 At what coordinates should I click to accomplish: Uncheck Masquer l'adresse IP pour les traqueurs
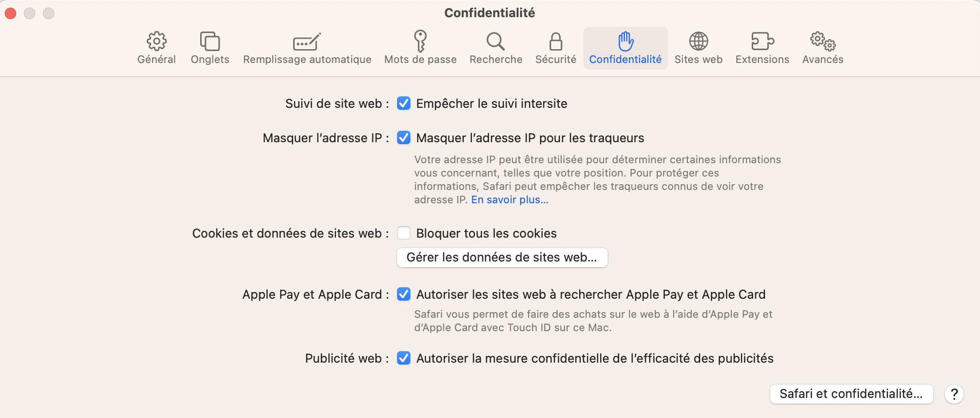coord(404,138)
